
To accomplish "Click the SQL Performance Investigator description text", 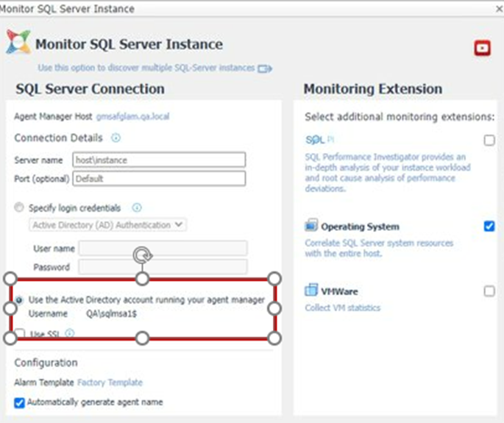I will (x=388, y=173).
